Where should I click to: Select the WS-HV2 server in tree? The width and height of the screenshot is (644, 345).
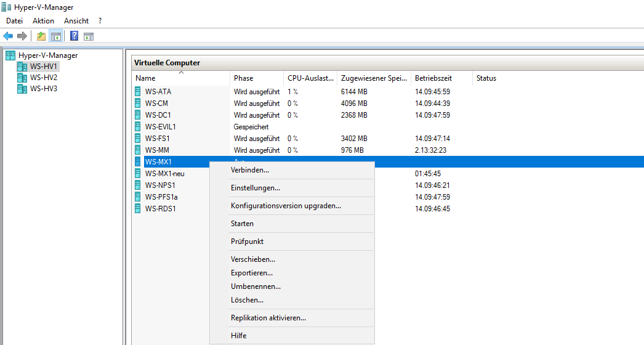tap(44, 77)
